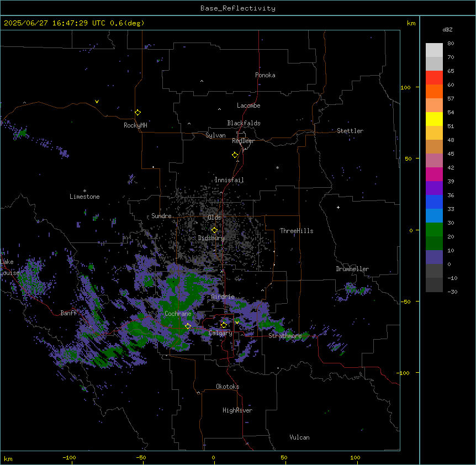The width and height of the screenshot is (476, 465).
Task: Click the yellow diamond marker above Calgary label
Action: tap(224, 325)
